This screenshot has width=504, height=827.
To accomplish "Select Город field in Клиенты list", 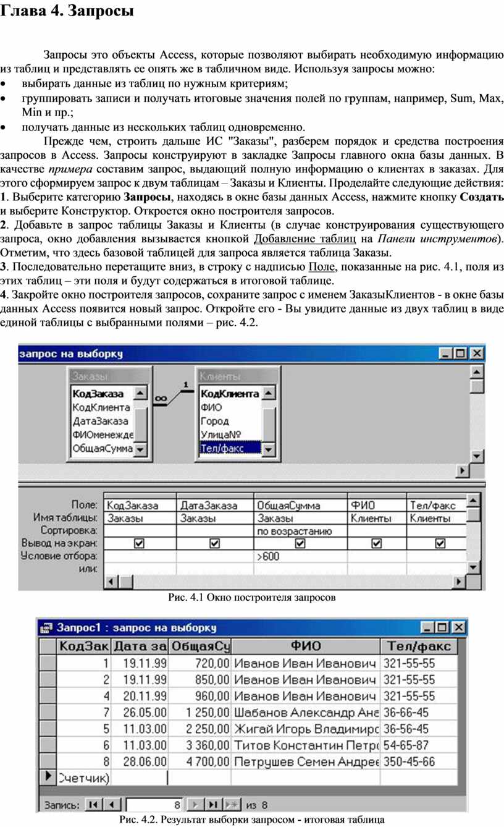I will pyautogui.click(x=214, y=422).
